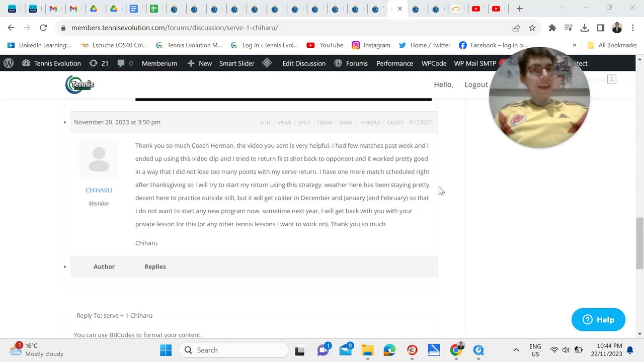
Task: Open the Mail app in taskbar
Action: pos(346,350)
